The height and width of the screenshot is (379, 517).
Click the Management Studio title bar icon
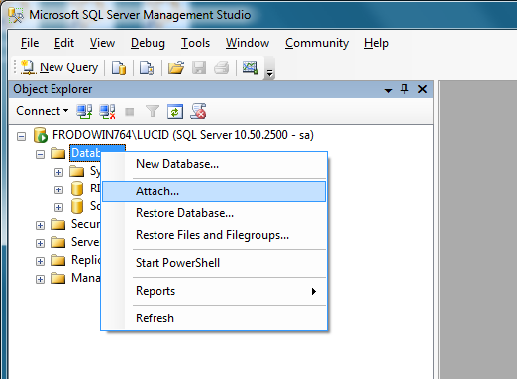(16, 15)
